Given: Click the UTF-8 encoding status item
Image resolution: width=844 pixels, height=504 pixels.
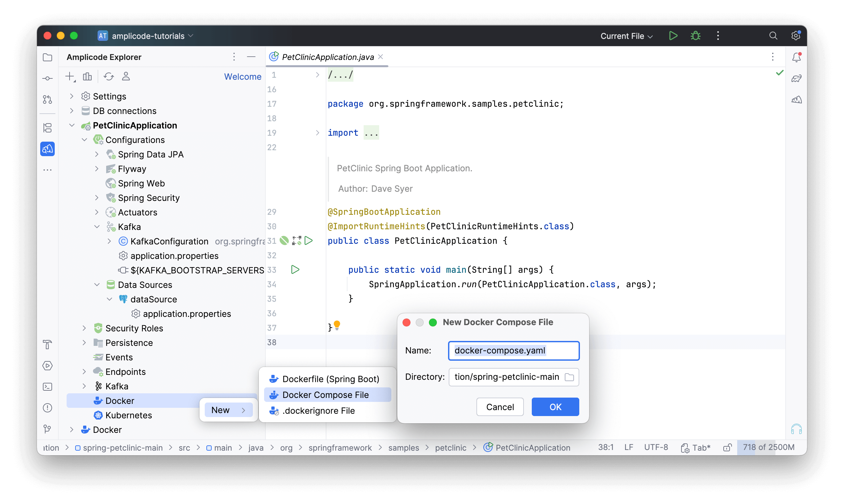Looking at the screenshot, I should click(656, 447).
